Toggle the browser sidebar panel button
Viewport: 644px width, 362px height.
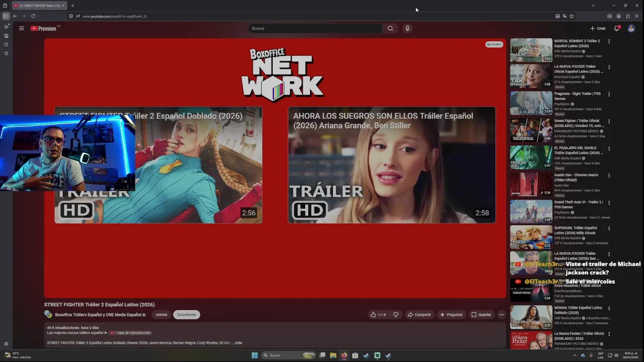coord(6,16)
